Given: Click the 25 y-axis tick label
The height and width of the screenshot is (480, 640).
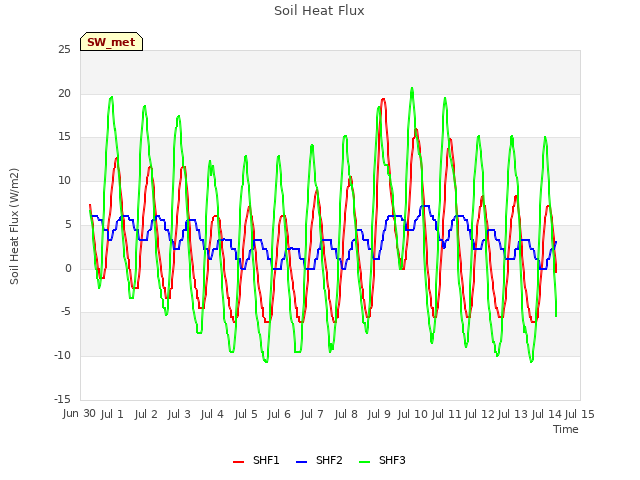Looking at the screenshot, I should pyautogui.click(x=64, y=50).
